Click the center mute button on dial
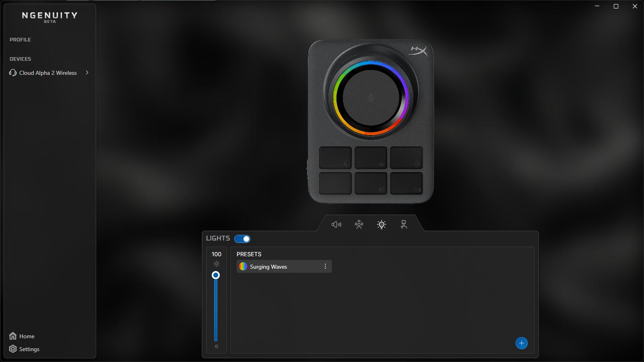This screenshot has height=362, width=644. pos(371,97)
